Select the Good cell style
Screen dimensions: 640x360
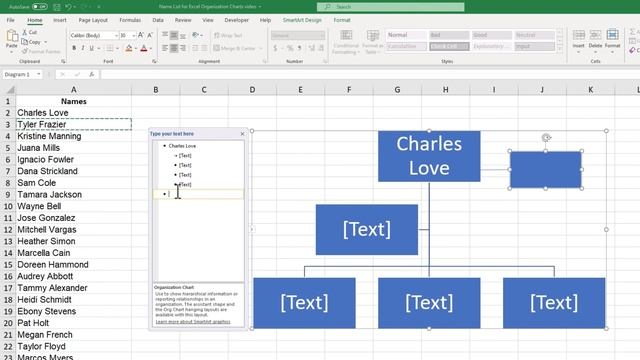point(492,35)
